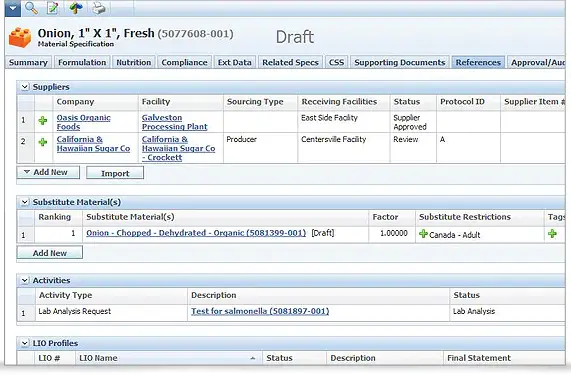Click the Draft status label in header

[x=295, y=37]
